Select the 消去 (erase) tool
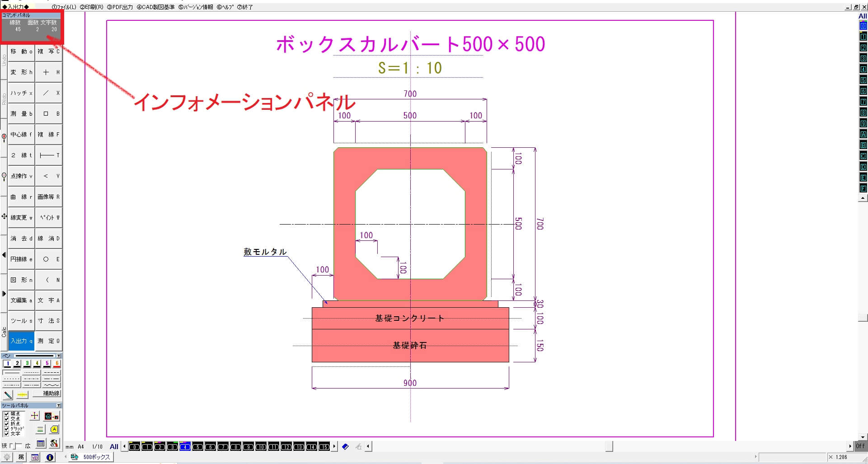 [21, 238]
